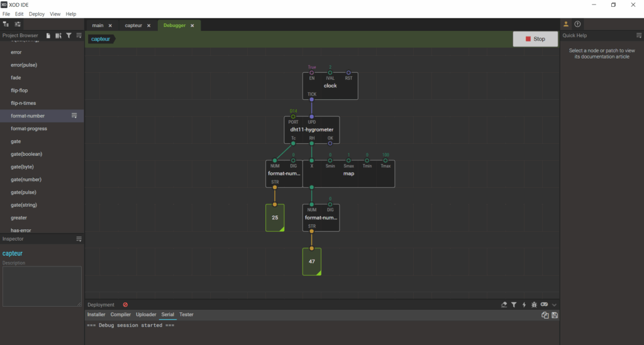The width and height of the screenshot is (644, 345).
Task: Select the gate(string) patch
Action: coord(42,205)
